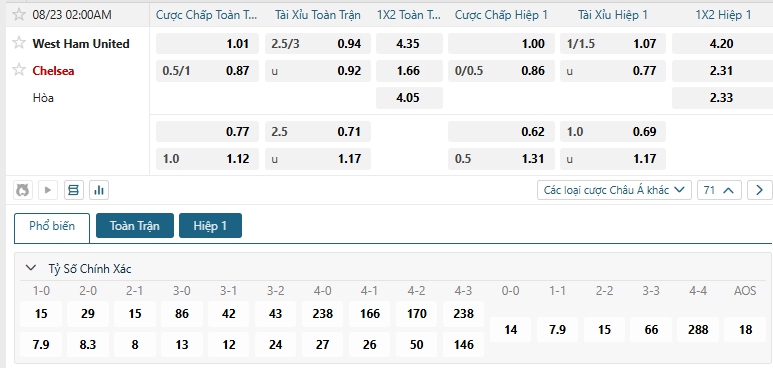Click the right arrow next button
This screenshot has width=773, height=368.
(x=760, y=190)
